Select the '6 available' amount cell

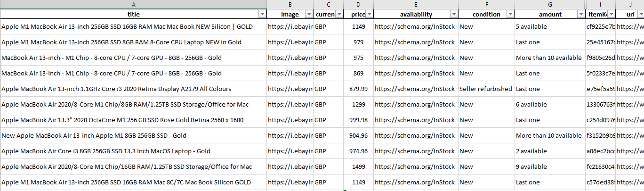click(550, 105)
